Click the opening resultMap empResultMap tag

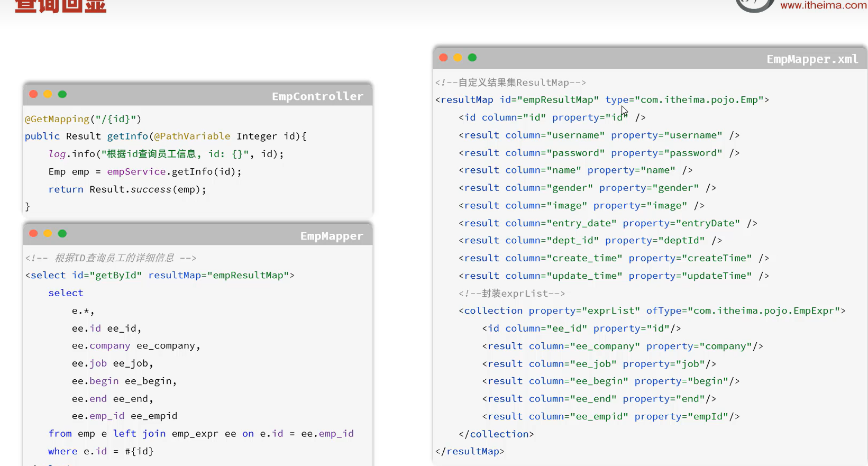(x=602, y=99)
